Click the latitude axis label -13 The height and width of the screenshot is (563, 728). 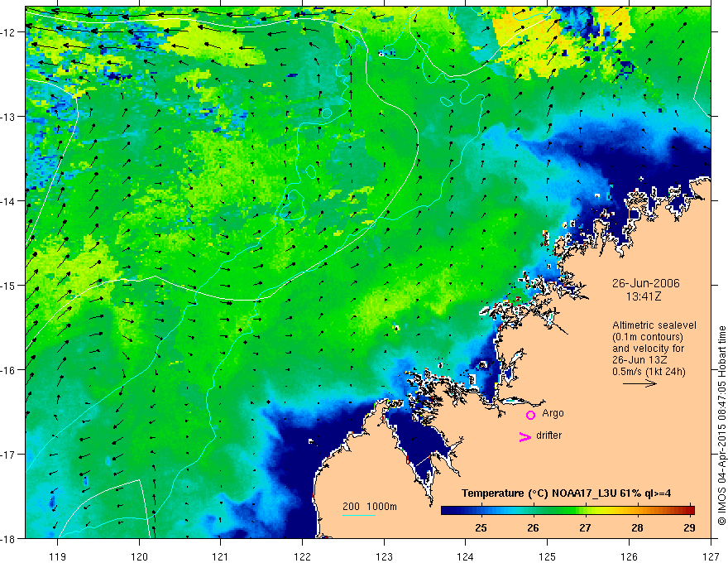(8, 117)
